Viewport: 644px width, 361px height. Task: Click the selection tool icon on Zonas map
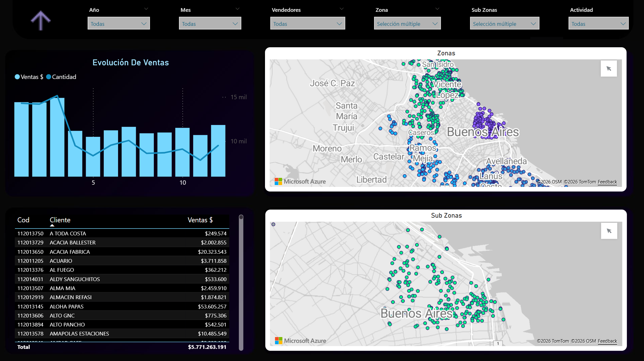[609, 69]
